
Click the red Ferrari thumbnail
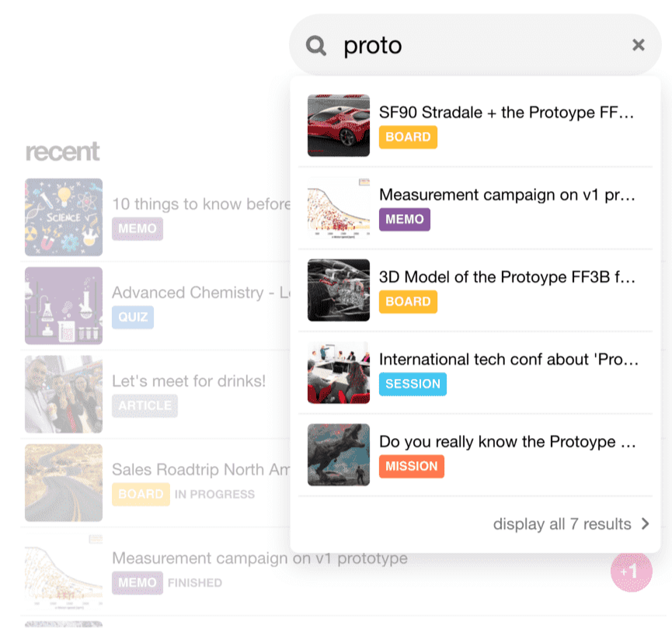click(x=339, y=126)
